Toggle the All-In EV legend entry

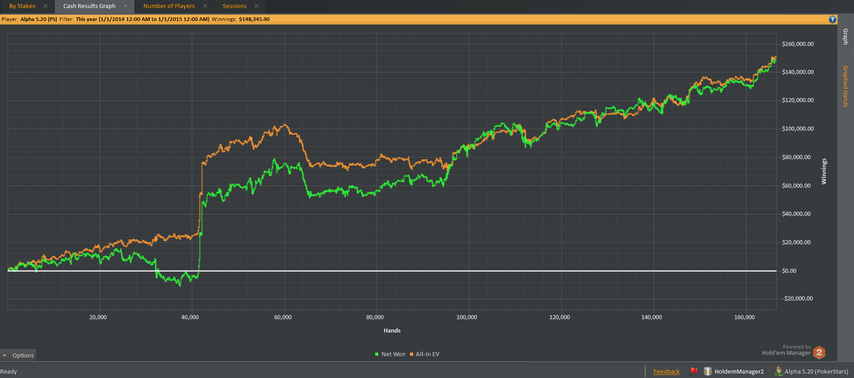(424, 355)
